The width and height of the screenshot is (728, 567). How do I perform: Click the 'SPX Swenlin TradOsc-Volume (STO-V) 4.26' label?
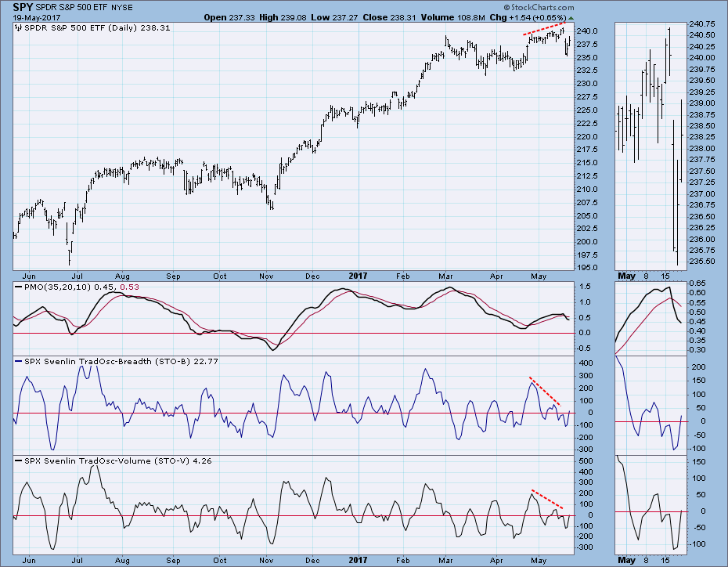point(118,461)
